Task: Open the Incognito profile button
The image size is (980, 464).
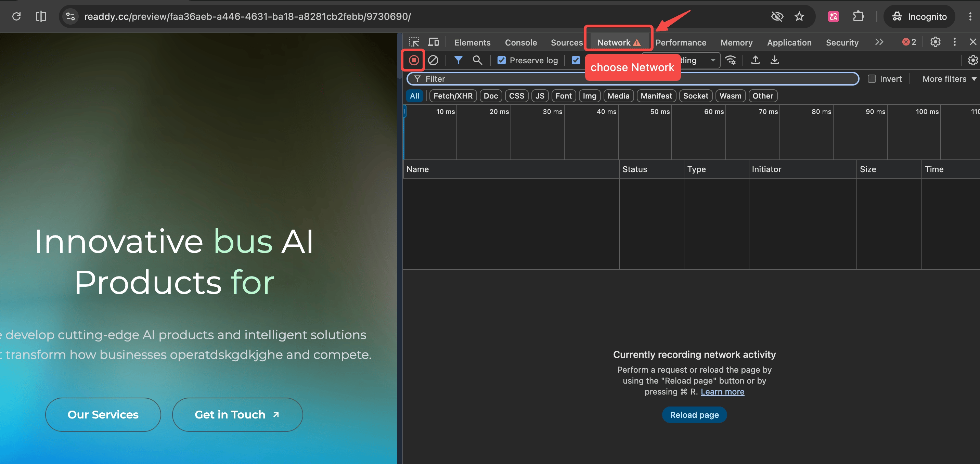Action: (919, 16)
